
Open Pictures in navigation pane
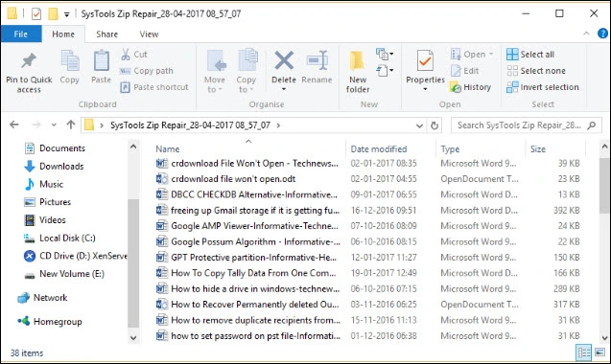(47, 202)
